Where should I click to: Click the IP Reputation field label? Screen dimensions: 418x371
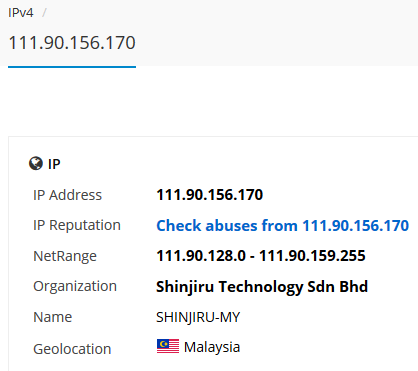(77, 225)
